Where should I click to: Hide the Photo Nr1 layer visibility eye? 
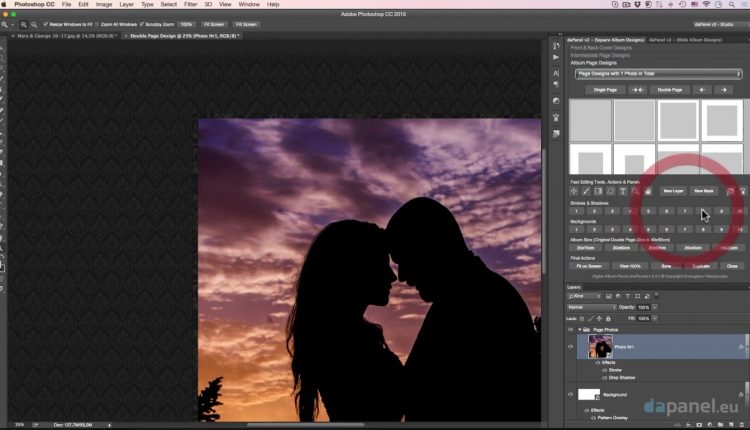coord(570,347)
